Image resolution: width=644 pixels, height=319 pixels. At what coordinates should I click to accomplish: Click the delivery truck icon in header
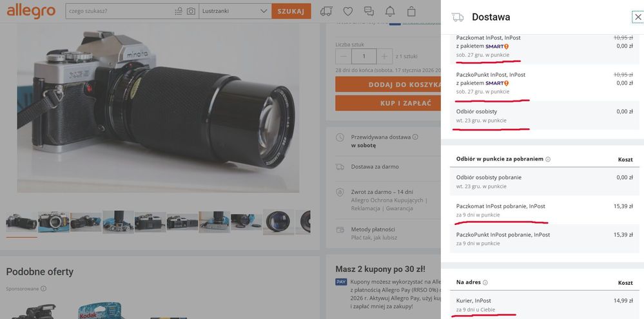coord(326,12)
